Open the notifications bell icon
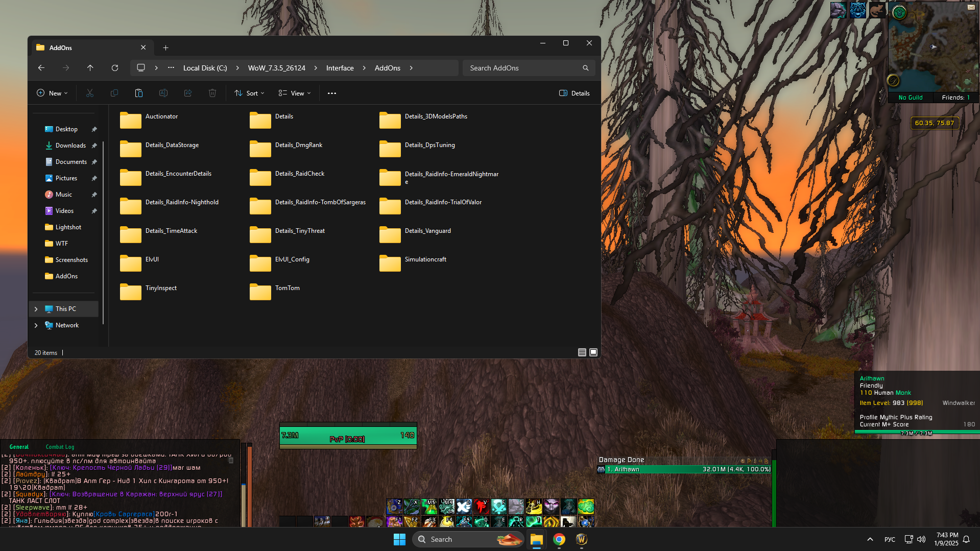The width and height of the screenshot is (980, 551). tap(966, 539)
